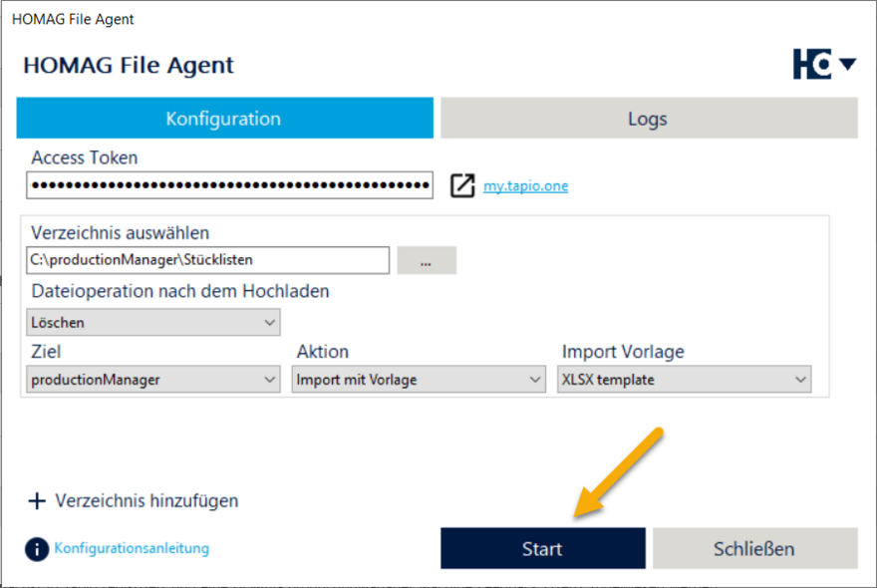Click the Schließen button
The width and height of the screenshot is (877, 588).
754,548
